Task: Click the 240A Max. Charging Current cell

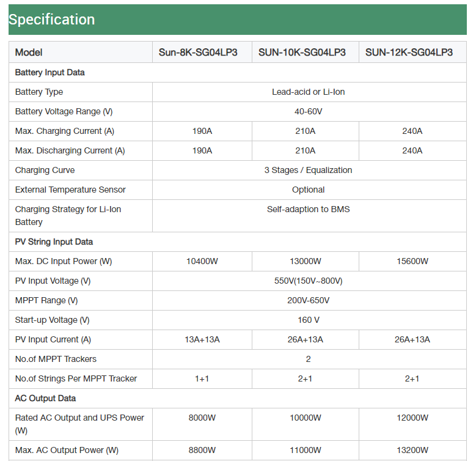Action: tap(412, 131)
